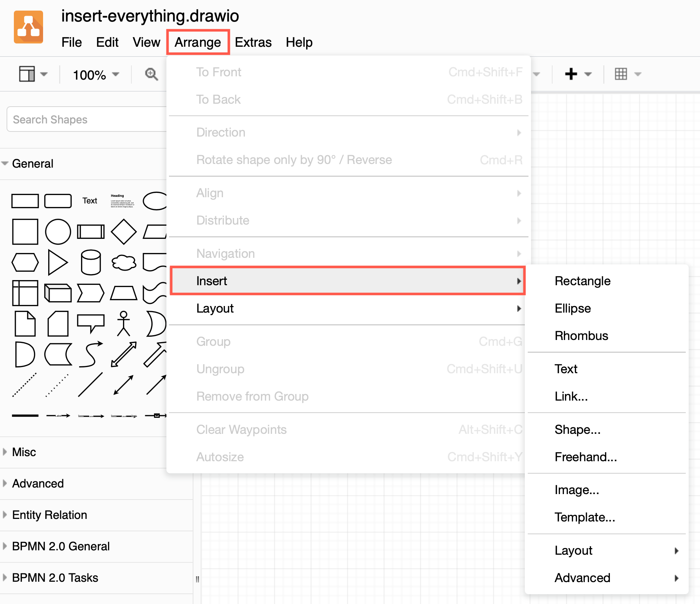Select the diamond shape in General palette
700x604 pixels.
[x=124, y=231]
